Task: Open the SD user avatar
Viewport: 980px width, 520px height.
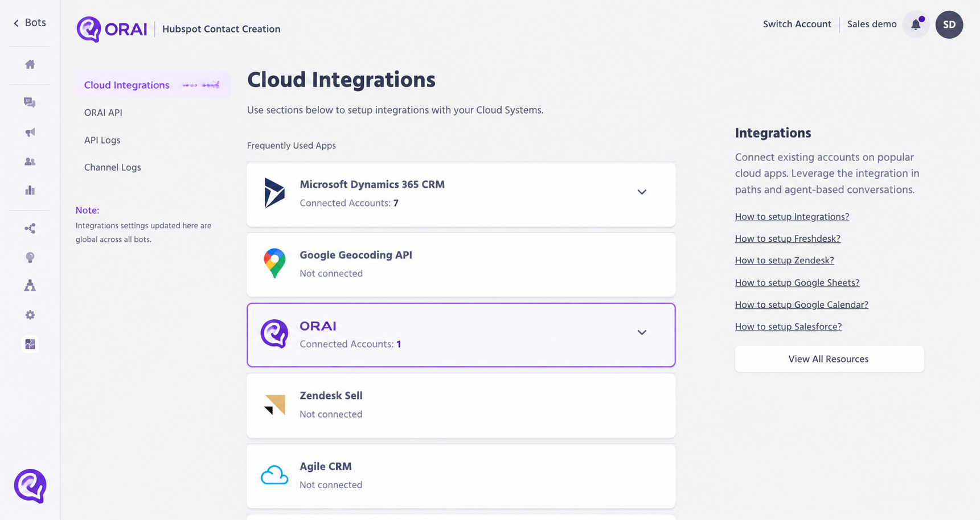Action: (x=949, y=24)
